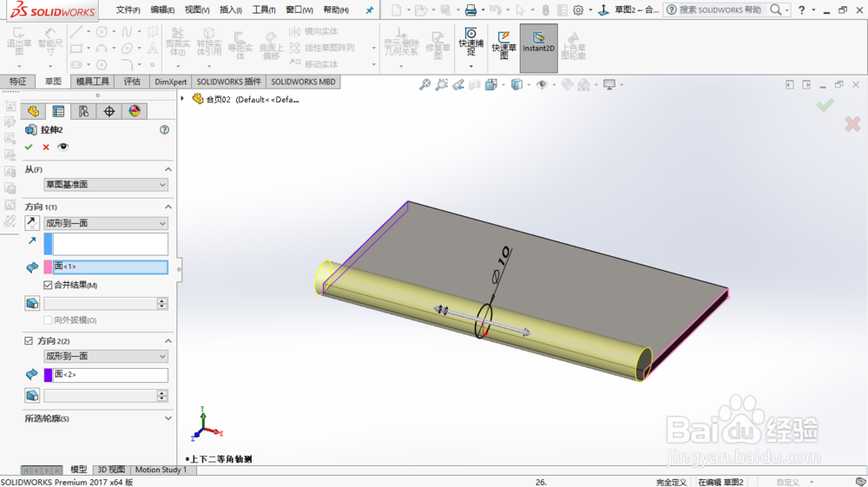Open 快速捕捉 quick snaps tool

click(470, 42)
